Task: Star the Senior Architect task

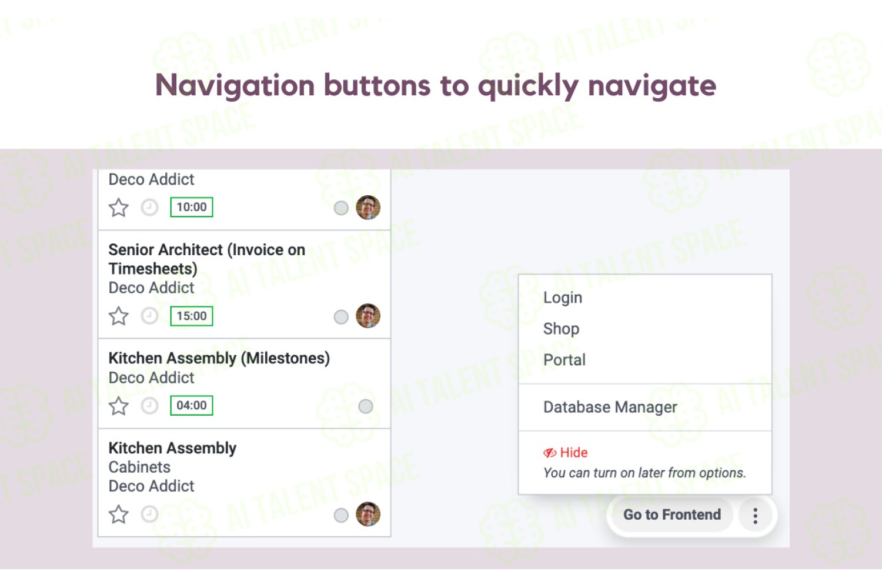Action: click(119, 316)
